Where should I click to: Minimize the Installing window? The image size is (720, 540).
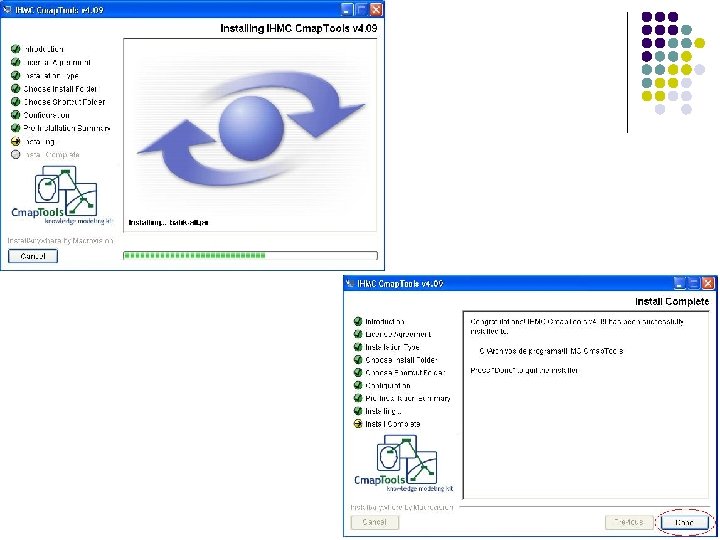coord(348,9)
